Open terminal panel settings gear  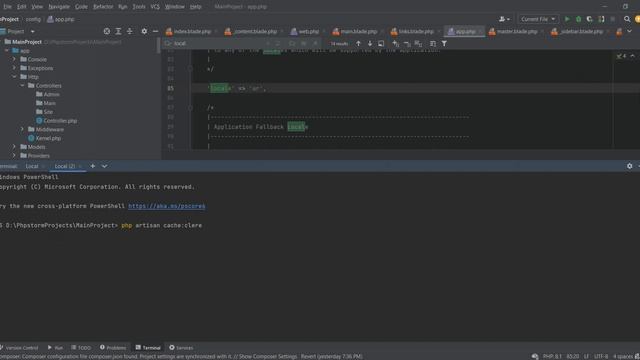pyautogui.click(x=629, y=166)
